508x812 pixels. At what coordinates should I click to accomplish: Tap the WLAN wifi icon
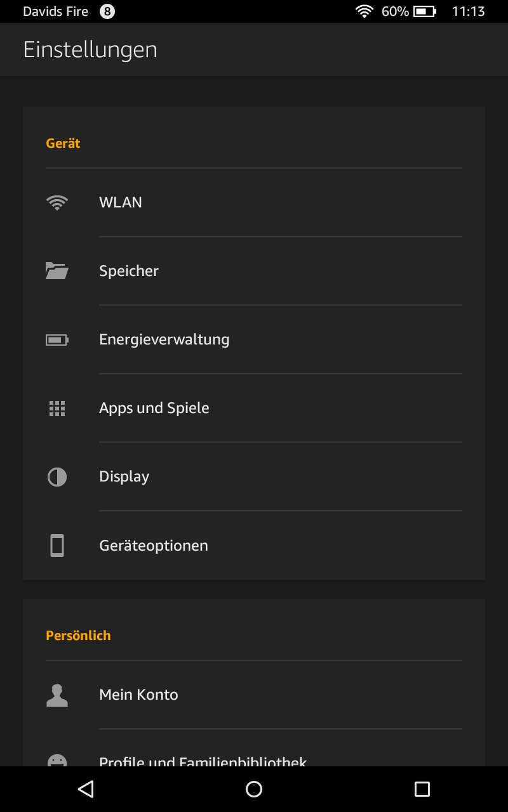57,203
